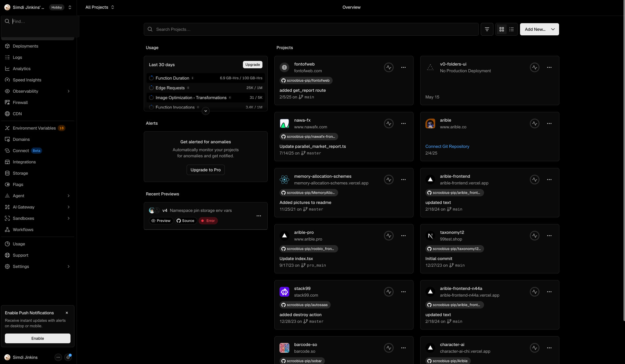Click the Firewall sidebar icon

(x=7, y=102)
